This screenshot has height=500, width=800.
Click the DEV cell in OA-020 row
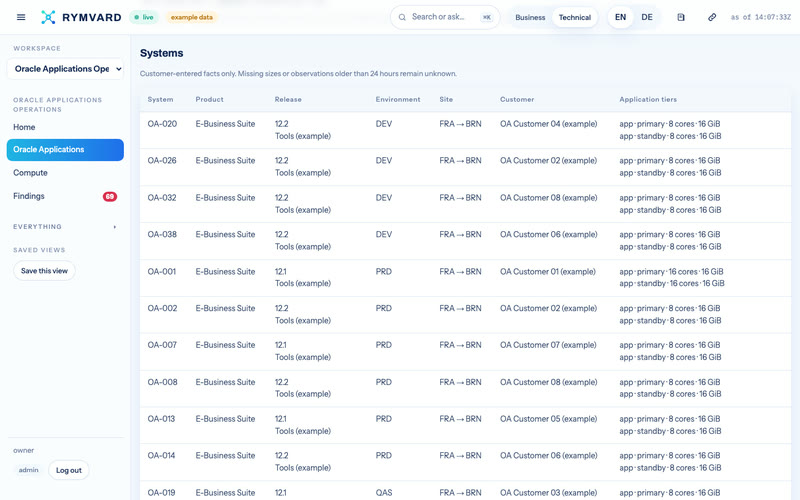tap(384, 124)
